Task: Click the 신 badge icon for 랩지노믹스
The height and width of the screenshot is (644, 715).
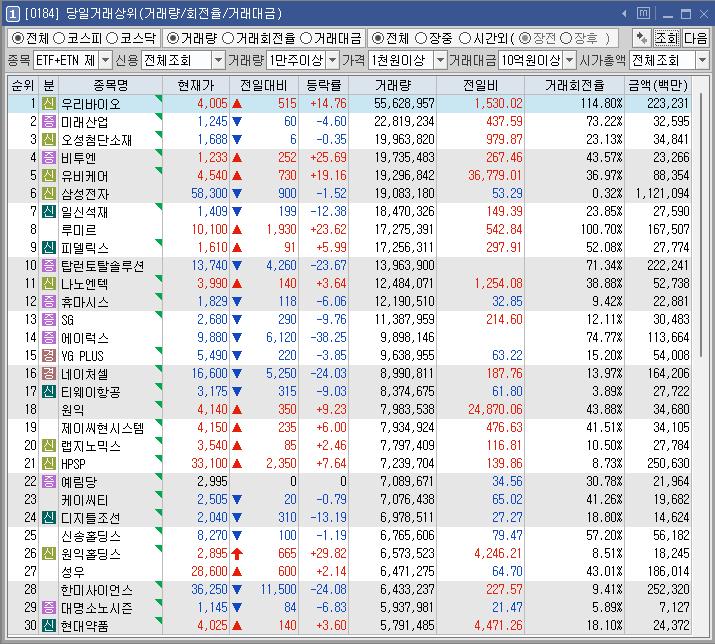Action: (49, 445)
